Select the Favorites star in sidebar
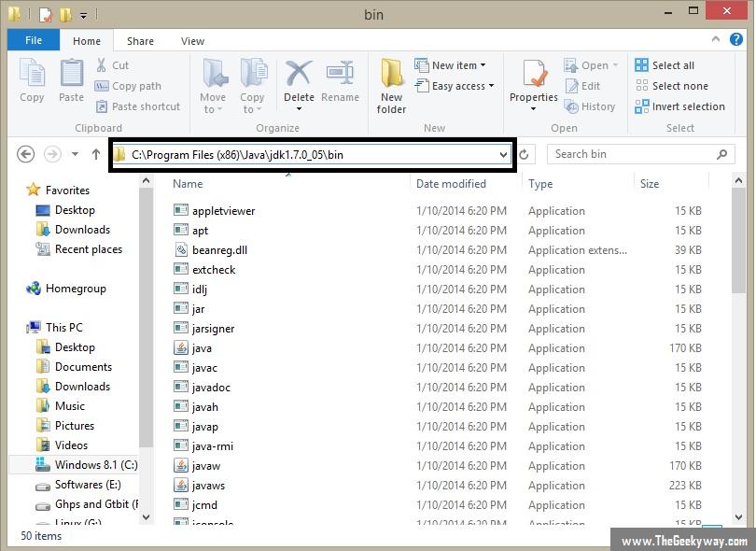 [x=33, y=190]
